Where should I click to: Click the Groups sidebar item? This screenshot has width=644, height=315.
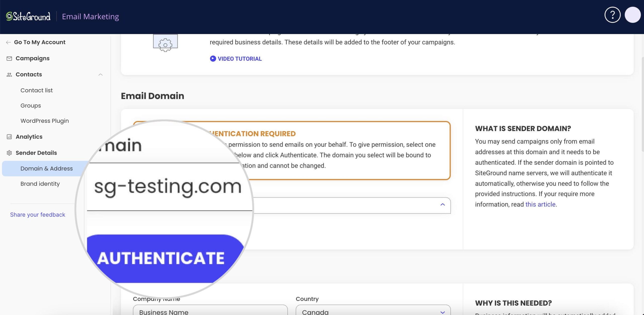30,106
